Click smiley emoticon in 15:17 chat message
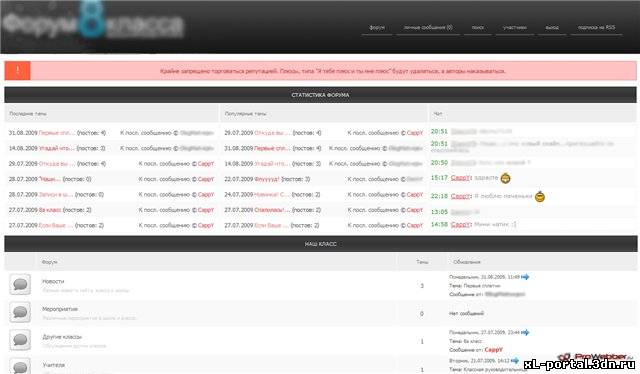 pyautogui.click(x=505, y=178)
